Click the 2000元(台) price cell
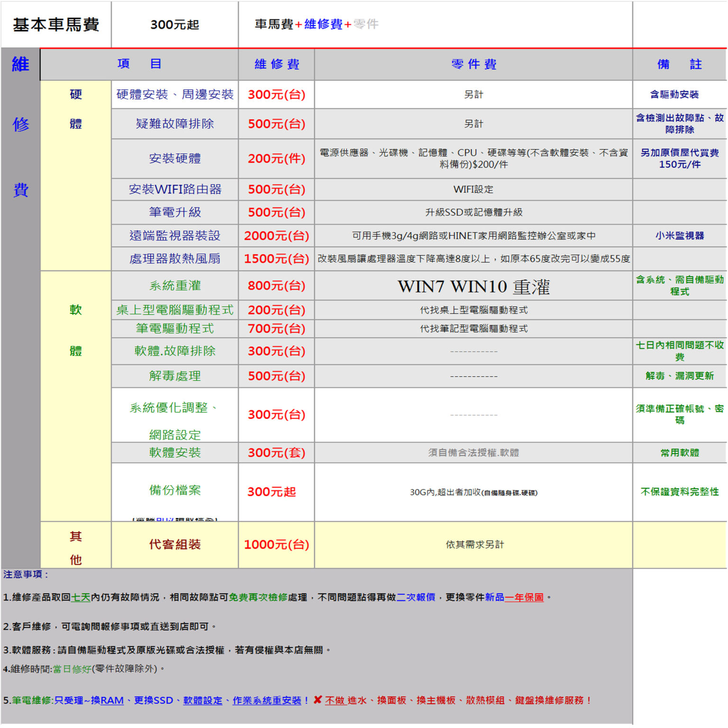 pos(277,236)
